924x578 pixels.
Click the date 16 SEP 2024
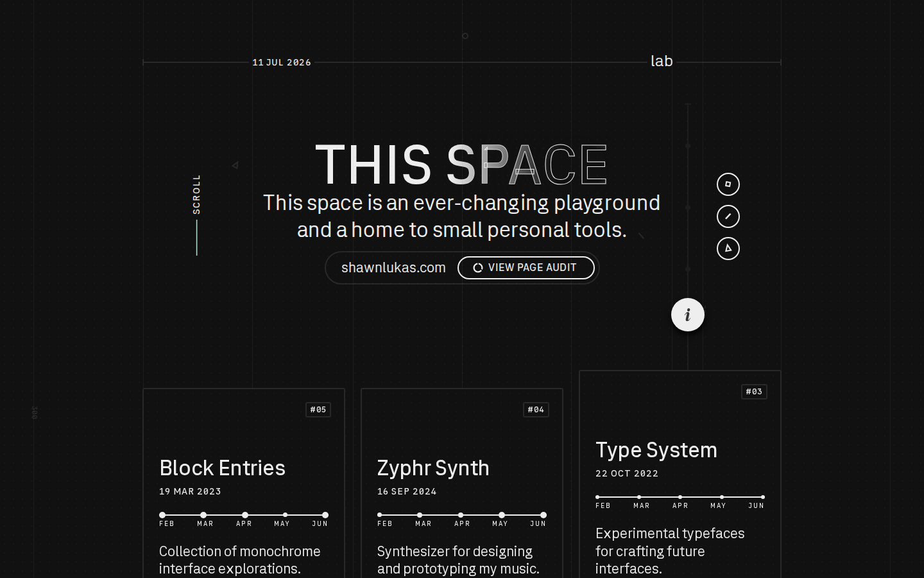click(407, 491)
